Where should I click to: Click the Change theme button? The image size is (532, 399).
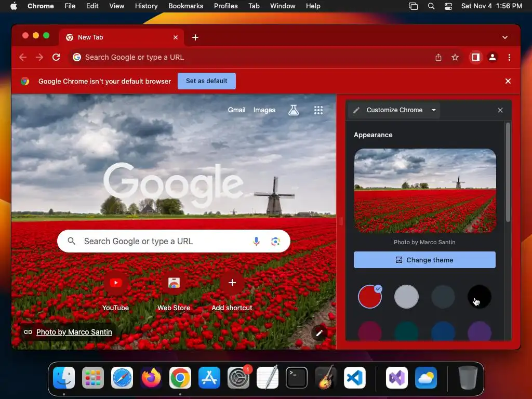(424, 260)
